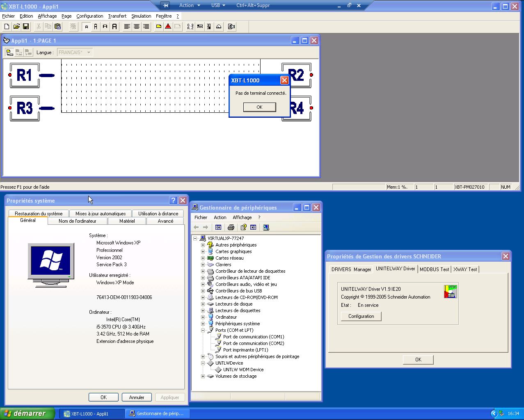
Task: Toggle the largest character size button
Action: [114, 27]
